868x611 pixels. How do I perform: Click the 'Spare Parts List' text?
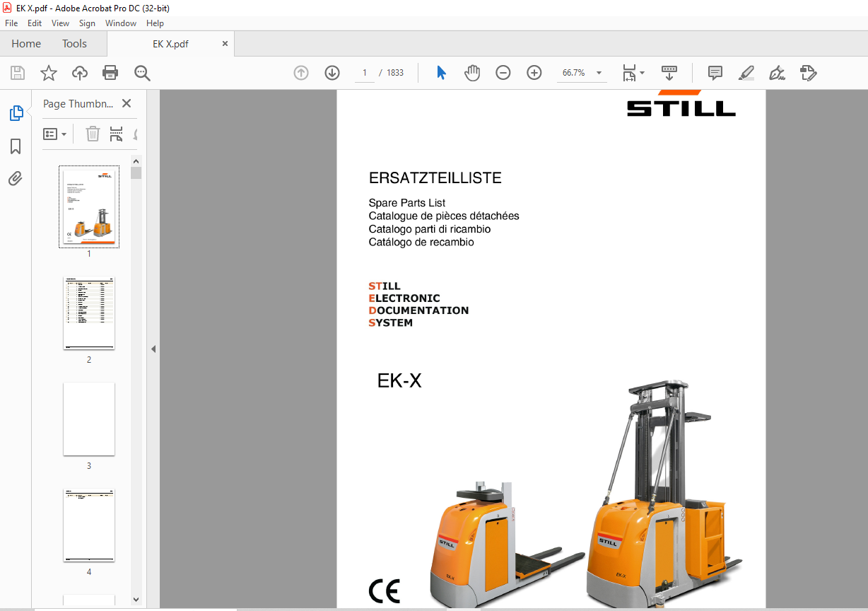pyautogui.click(x=406, y=203)
